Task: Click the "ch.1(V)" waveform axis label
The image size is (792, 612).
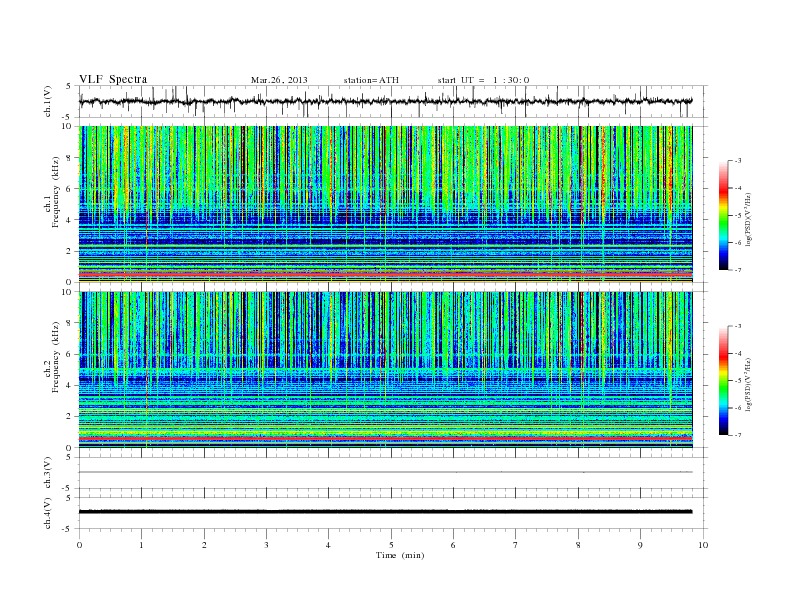Action: point(48,101)
